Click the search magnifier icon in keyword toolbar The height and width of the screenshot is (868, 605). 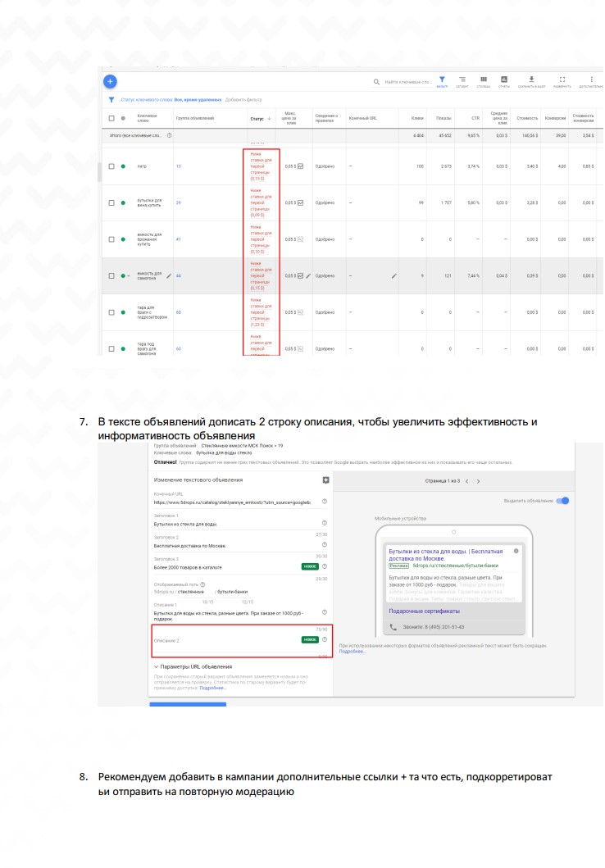pos(376,82)
